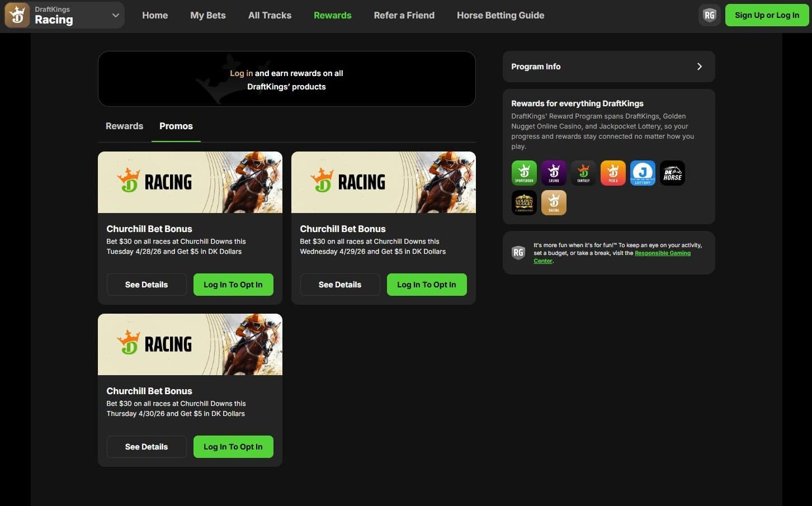The image size is (812, 506).
Task: Open the DraftKings Sportsbook app icon
Action: tap(524, 173)
